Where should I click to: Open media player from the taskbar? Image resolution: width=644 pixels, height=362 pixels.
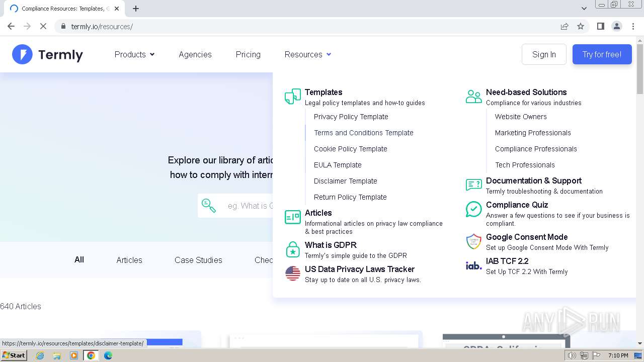click(x=74, y=355)
